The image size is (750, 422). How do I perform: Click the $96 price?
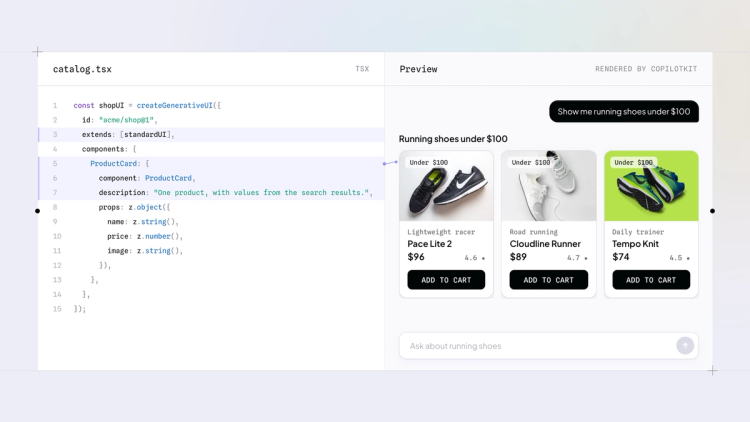tap(416, 257)
